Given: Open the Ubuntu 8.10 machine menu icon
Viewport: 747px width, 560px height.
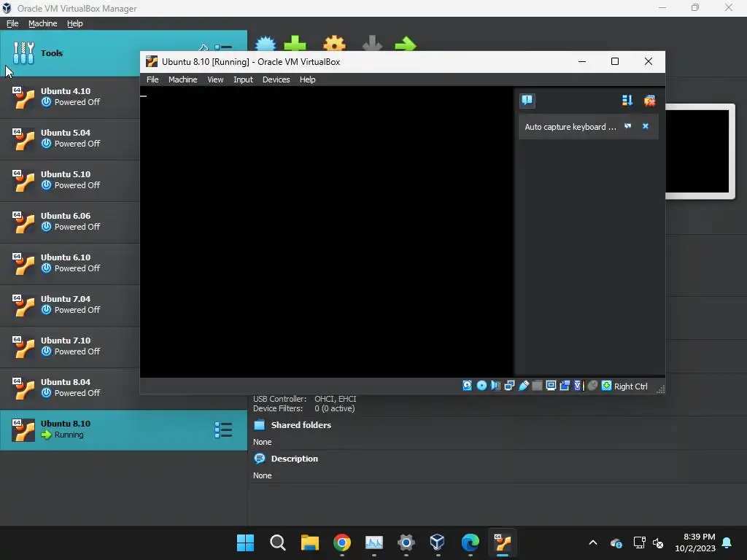Looking at the screenshot, I should [223, 430].
